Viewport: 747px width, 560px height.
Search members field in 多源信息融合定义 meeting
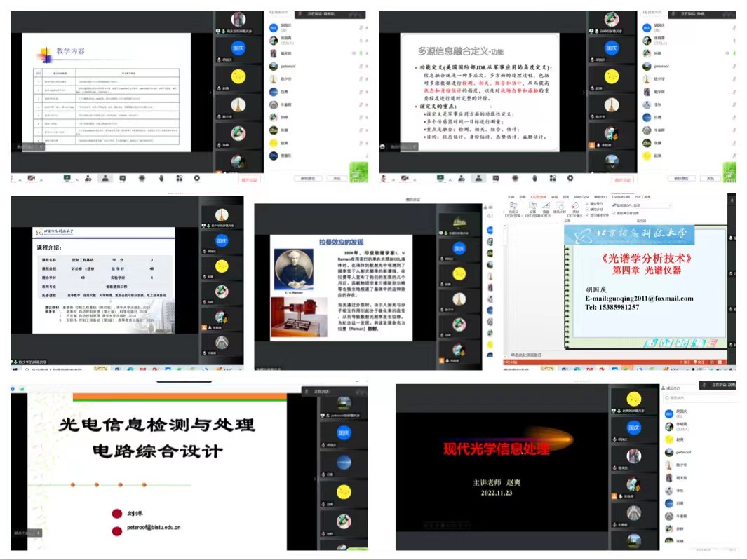653,12
